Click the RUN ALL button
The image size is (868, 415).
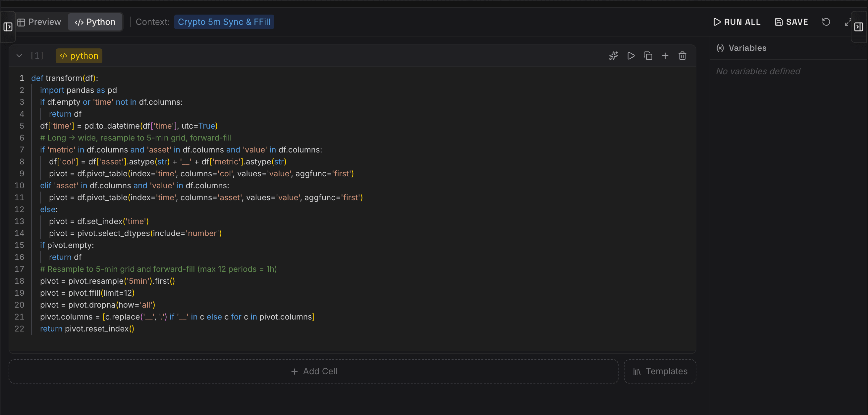pyautogui.click(x=737, y=22)
